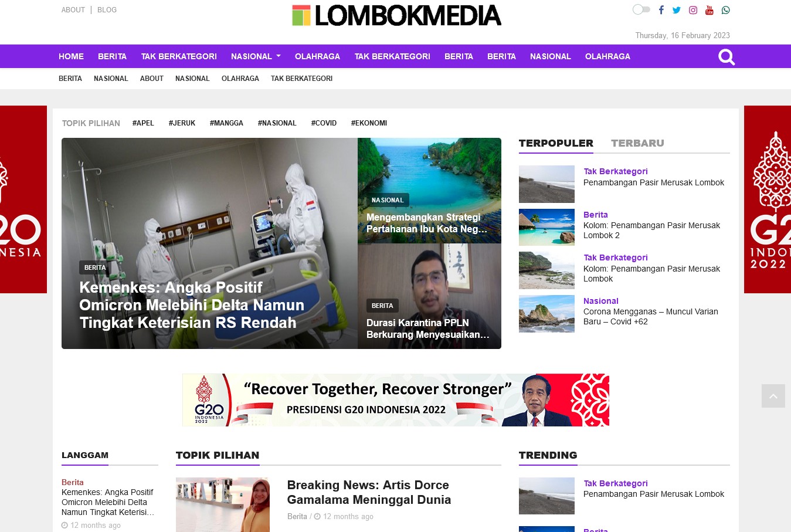Select the Terpopuler tab
791x532 pixels.
point(556,143)
